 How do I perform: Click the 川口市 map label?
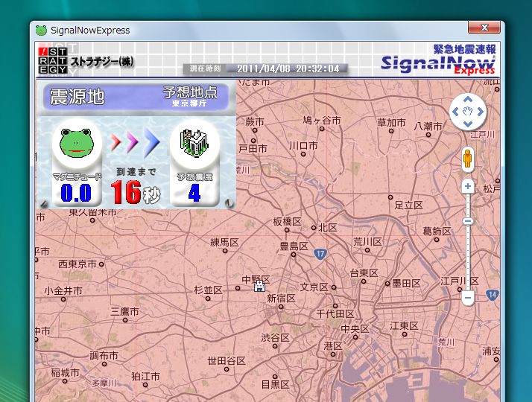pyautogui.click(x=303, y=146)
